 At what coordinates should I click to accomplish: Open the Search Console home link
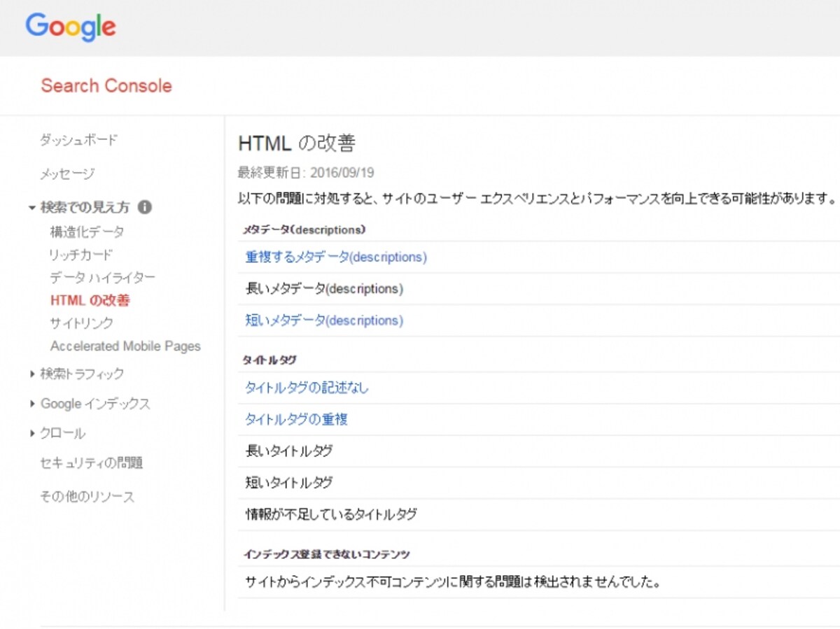tap(106, 86)
